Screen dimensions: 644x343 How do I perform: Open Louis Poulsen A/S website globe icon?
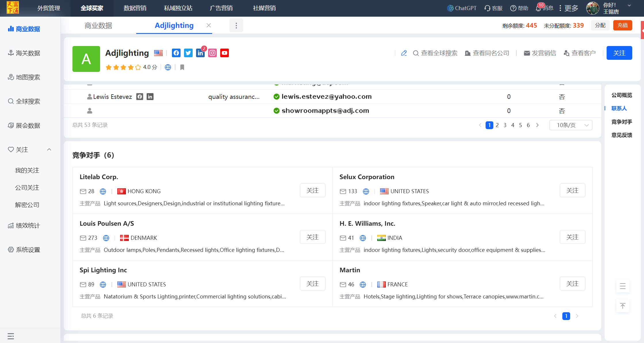[106, 238]
